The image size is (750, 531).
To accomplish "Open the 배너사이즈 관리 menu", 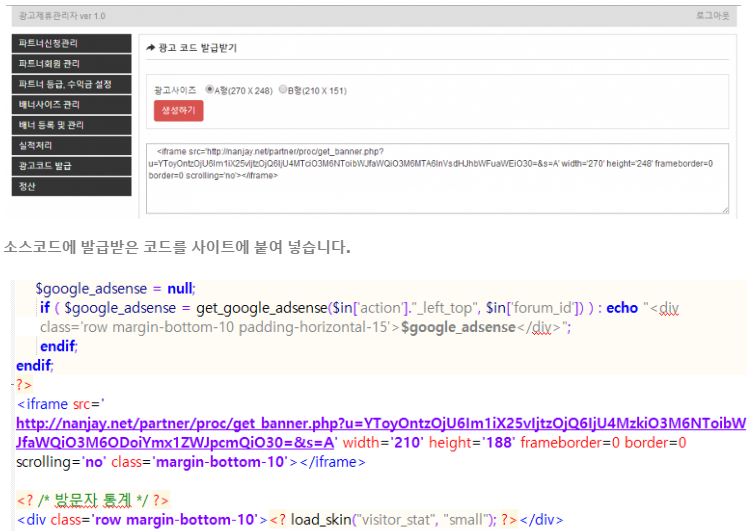I will [x=72, y=105].
